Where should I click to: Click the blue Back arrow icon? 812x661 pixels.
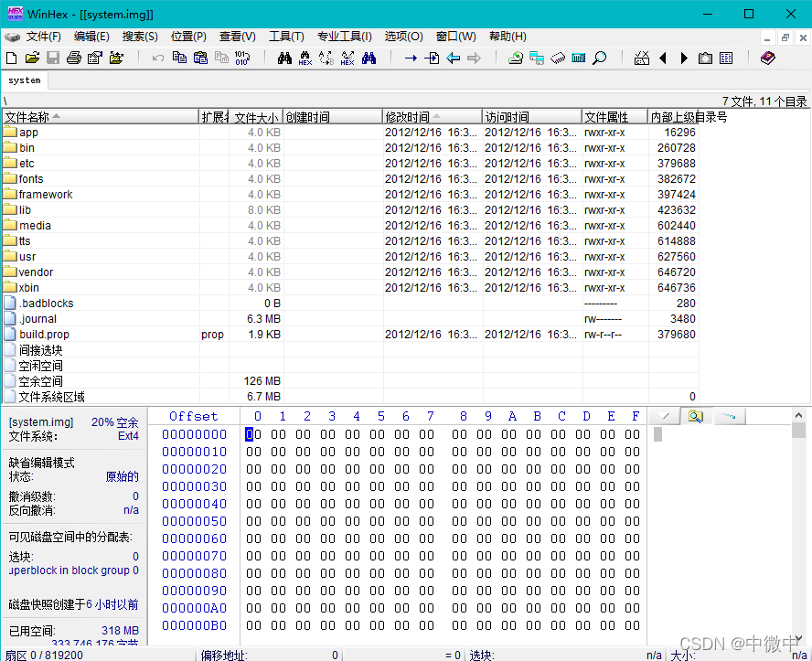(454, 58)
